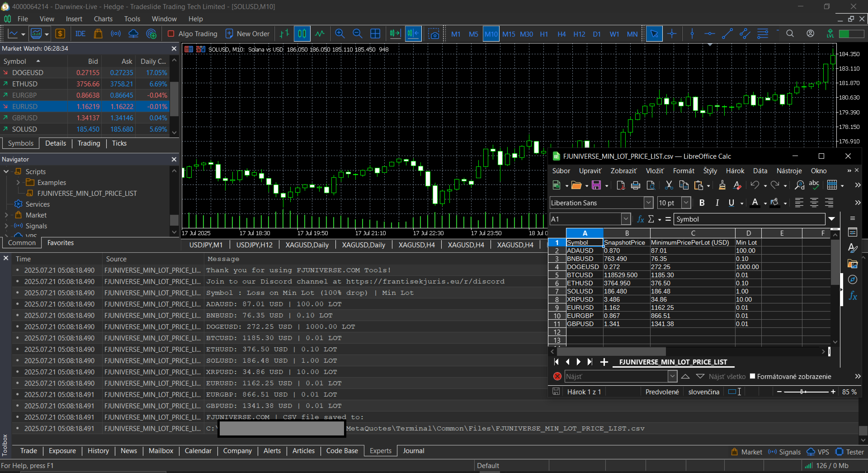Screen dimensions: 868x473
Task: Click Find and Replace icon in Calc
Action: coord(800,185)
